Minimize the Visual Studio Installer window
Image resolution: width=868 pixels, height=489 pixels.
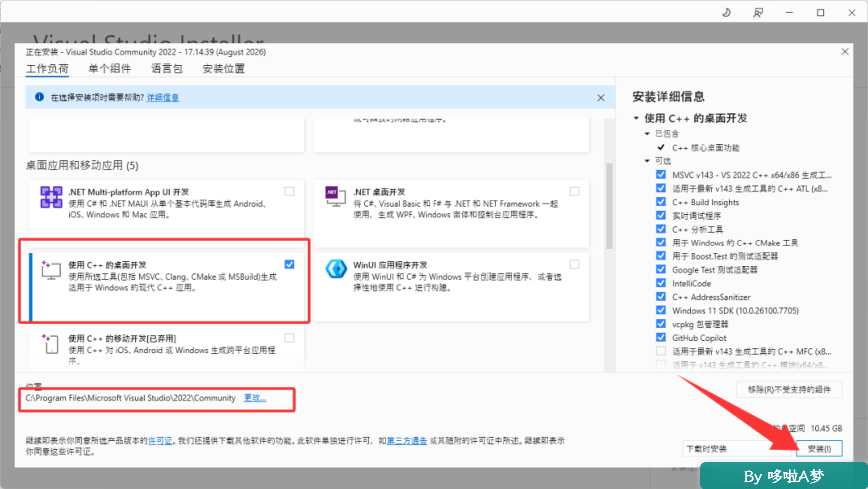click(789, 13)
